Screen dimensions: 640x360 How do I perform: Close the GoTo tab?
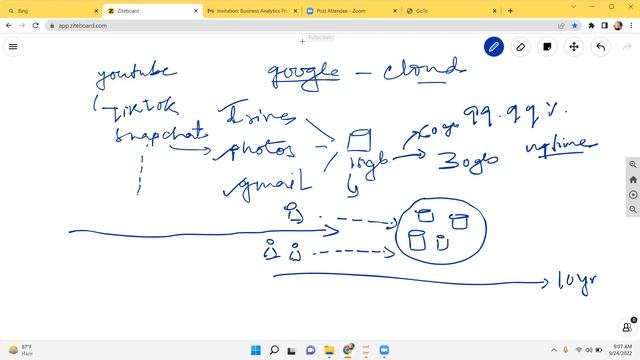pos(495,11)
